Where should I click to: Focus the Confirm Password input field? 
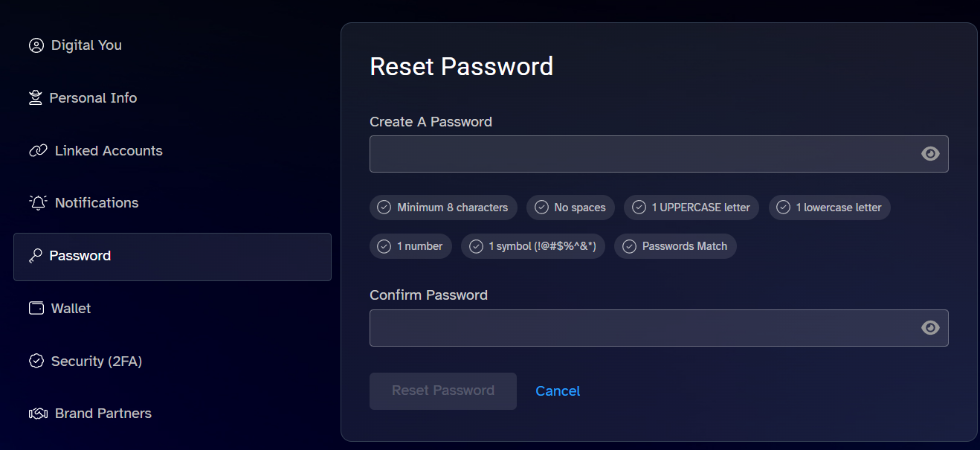[x=659, y=328]
